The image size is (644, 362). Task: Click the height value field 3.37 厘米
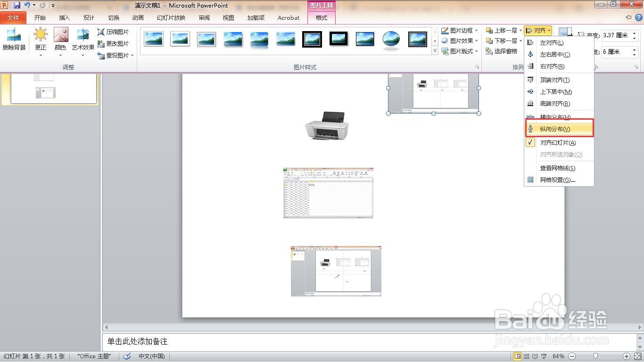616,35
